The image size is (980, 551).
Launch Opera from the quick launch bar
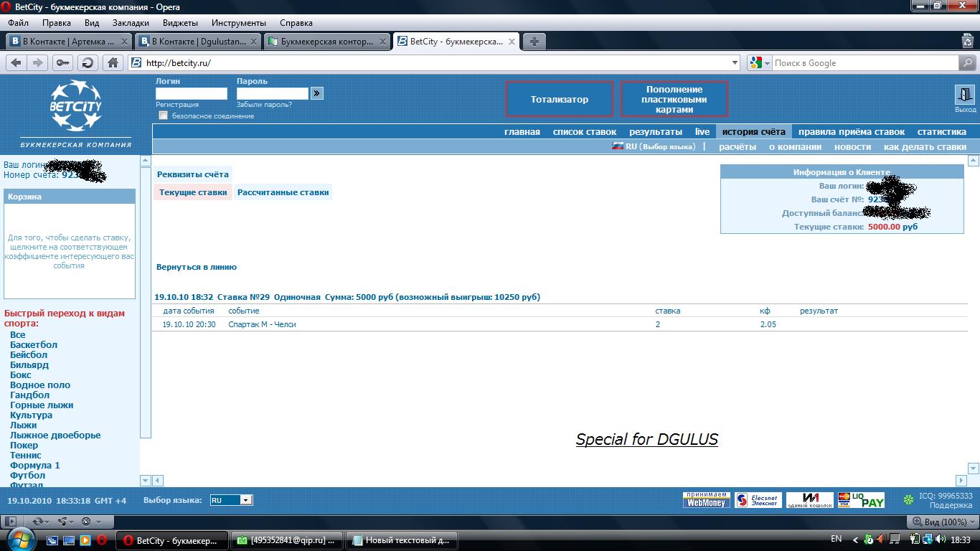tap(102, 540)
